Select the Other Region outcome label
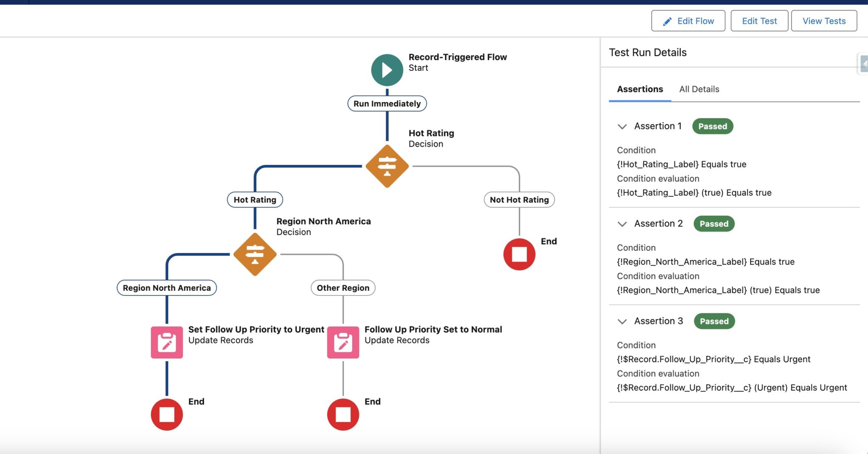 click(x=343, y=288)
